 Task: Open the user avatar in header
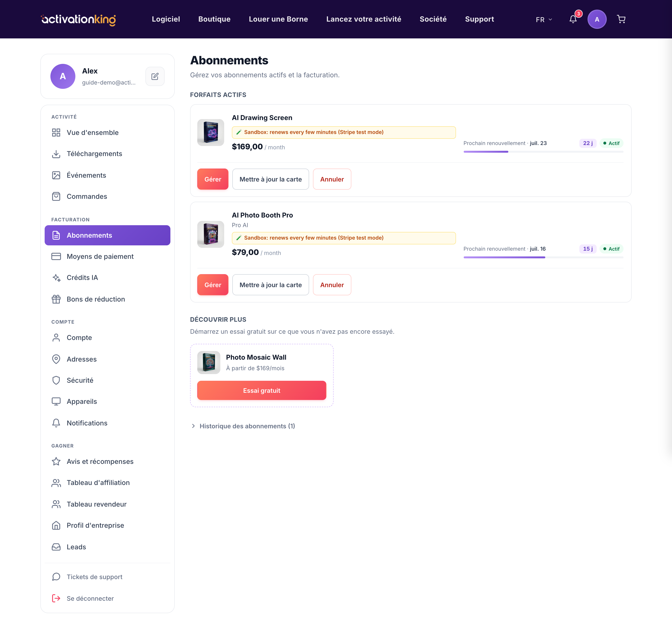(x=597, y=19)
